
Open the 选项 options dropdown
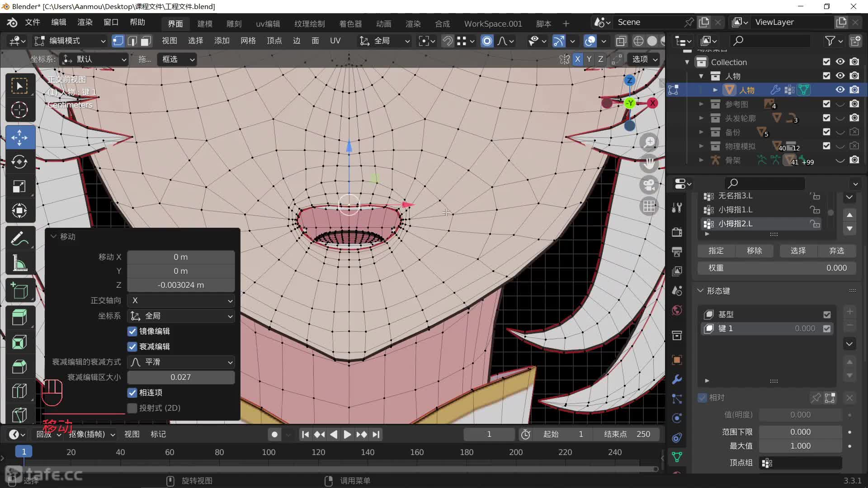pos(645,59)
